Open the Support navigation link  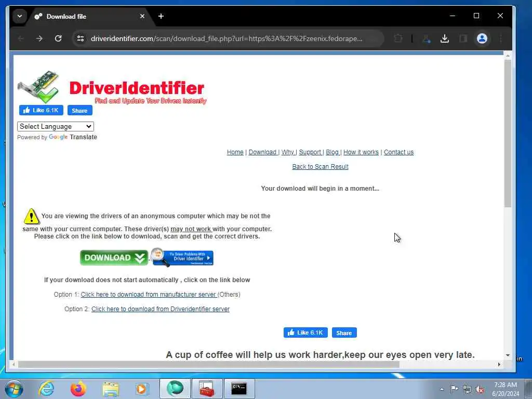310,152
